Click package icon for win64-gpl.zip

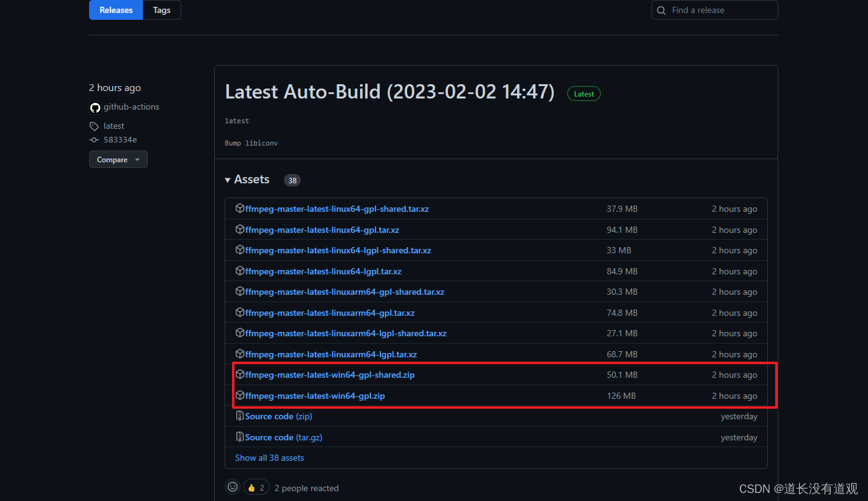(240, 396)
